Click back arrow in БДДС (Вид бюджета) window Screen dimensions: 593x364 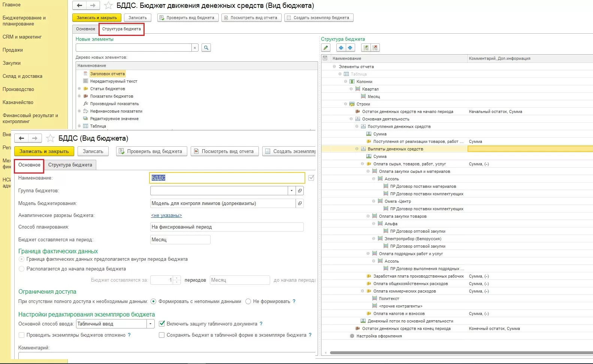click(x=21, y=138)
